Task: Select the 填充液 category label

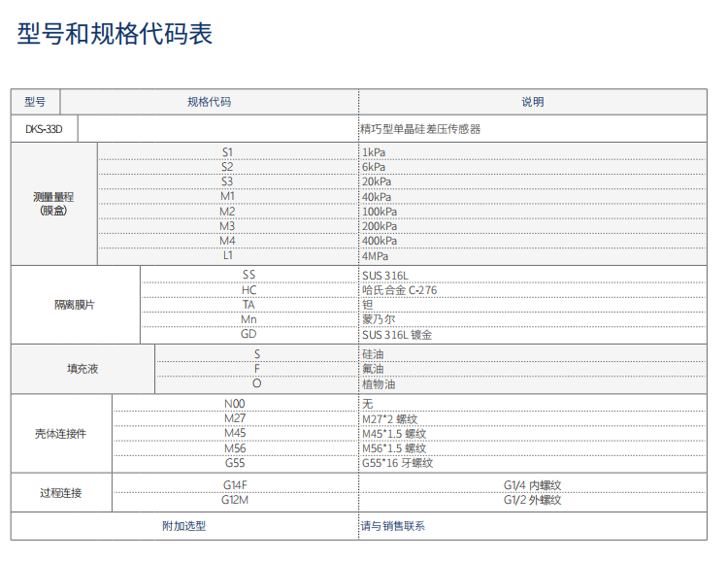Action: pos(83,369)
